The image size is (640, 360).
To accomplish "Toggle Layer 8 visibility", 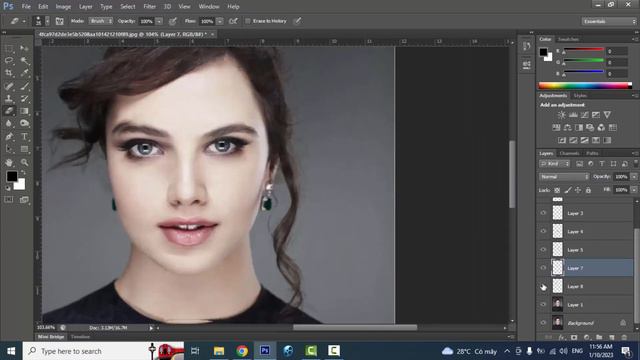I will pos(543,287).
